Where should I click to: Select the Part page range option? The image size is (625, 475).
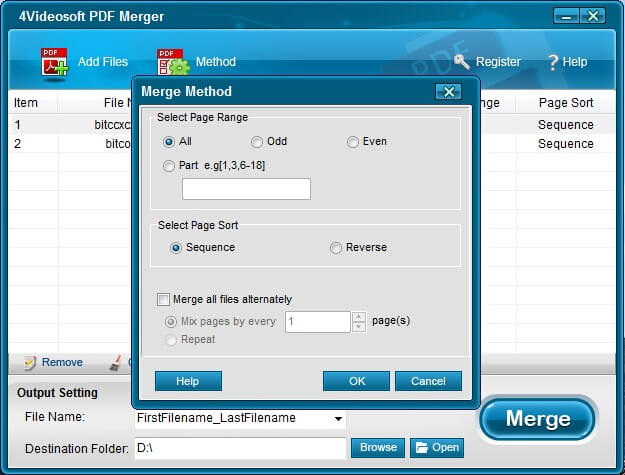point(169,166)
